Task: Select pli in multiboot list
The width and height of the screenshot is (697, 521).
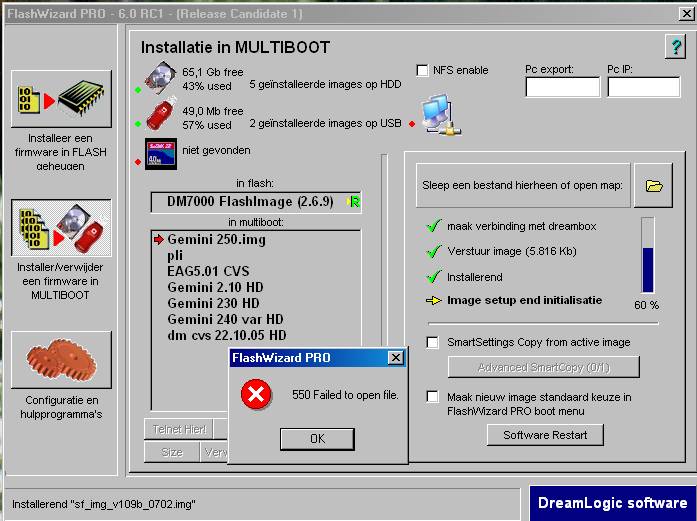Action: tap(175, 256)
